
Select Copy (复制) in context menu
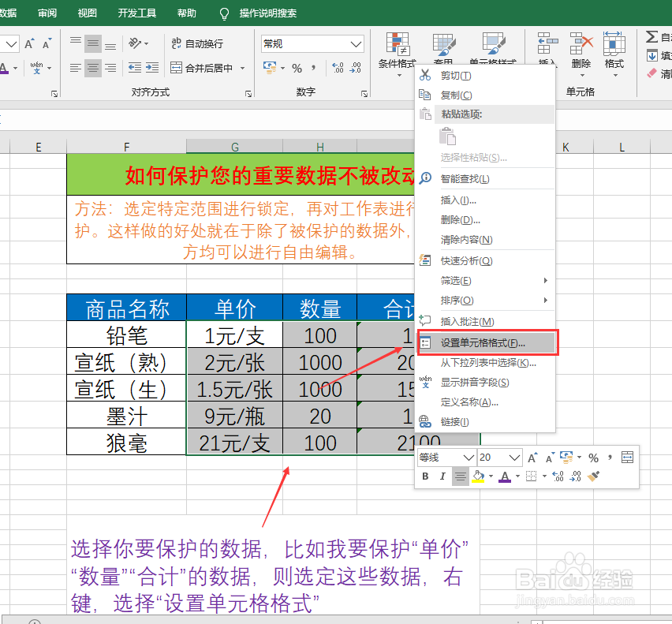point(485,95)
